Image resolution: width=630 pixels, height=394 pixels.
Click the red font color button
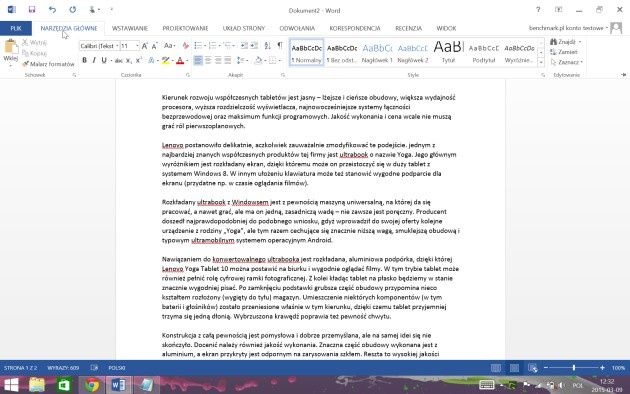(x=180, y=61)
